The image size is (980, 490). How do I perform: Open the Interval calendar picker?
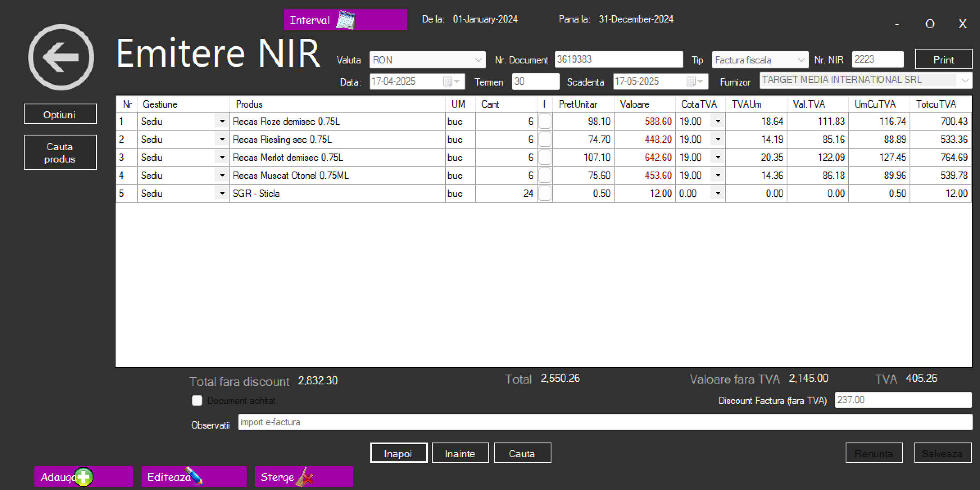[345, 20]
